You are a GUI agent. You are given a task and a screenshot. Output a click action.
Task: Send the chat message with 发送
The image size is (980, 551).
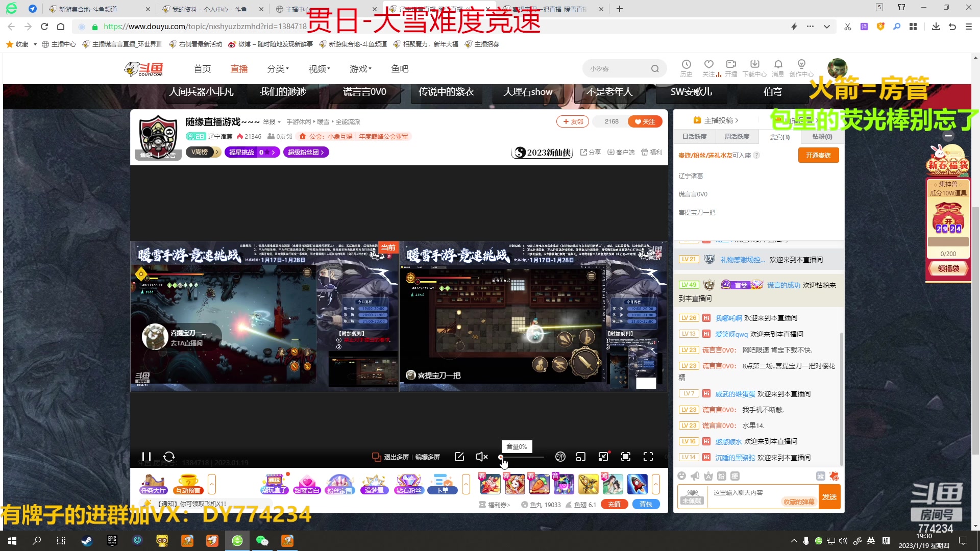(829, 497)
